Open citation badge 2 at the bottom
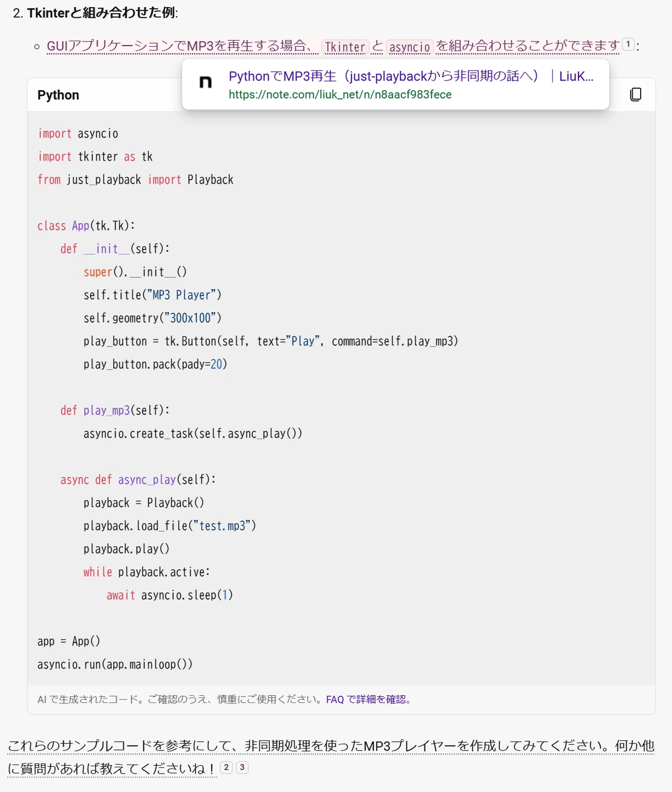The height and width of the screenshot is (792, 672). click(226, 768)
